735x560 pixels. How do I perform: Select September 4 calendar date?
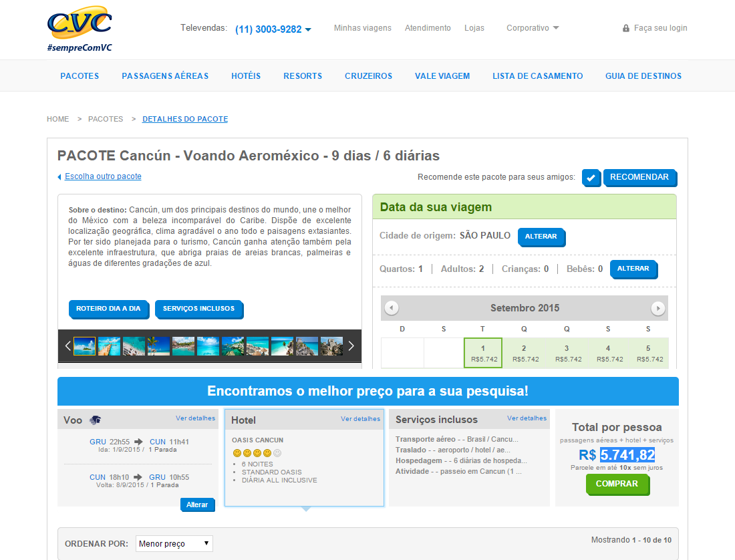[x=608, y=353]
